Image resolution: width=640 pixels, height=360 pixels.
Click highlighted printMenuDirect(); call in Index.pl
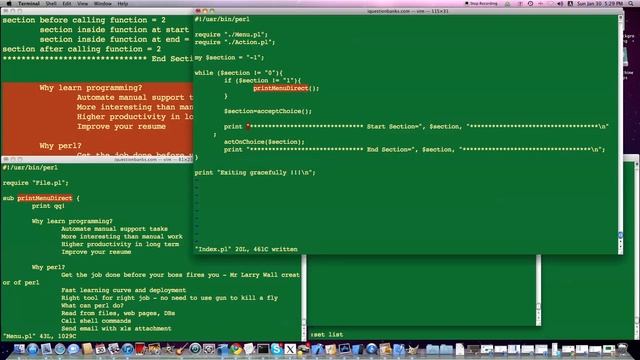click(x=286, y=88)
